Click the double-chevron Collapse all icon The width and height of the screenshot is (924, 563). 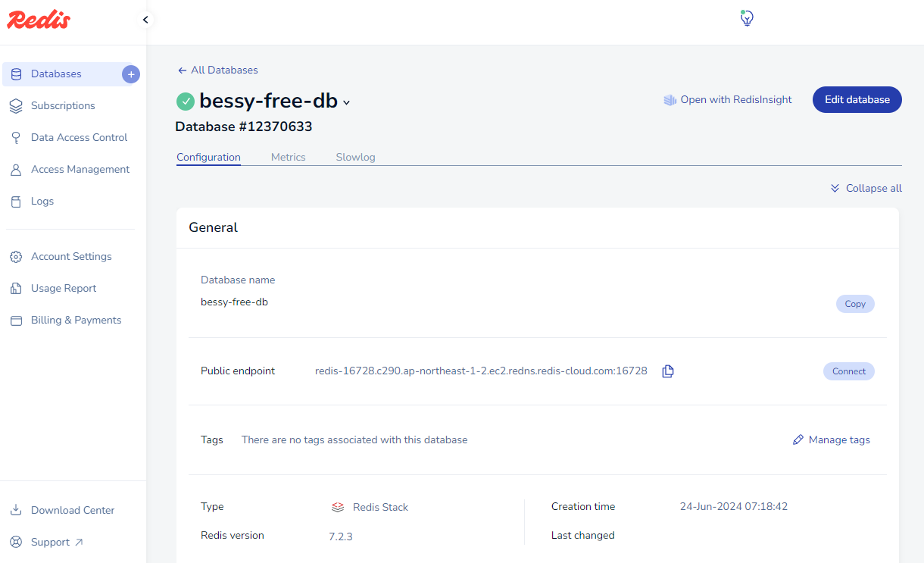click(835, 188)
